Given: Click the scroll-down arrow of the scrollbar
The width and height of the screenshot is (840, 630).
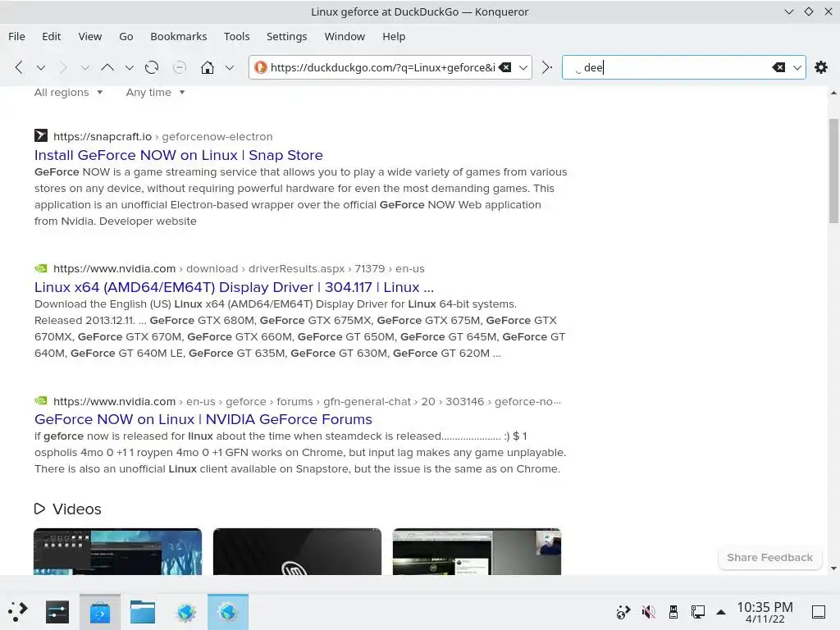Looking at the screenshot, I should click(x=833, y=568).
